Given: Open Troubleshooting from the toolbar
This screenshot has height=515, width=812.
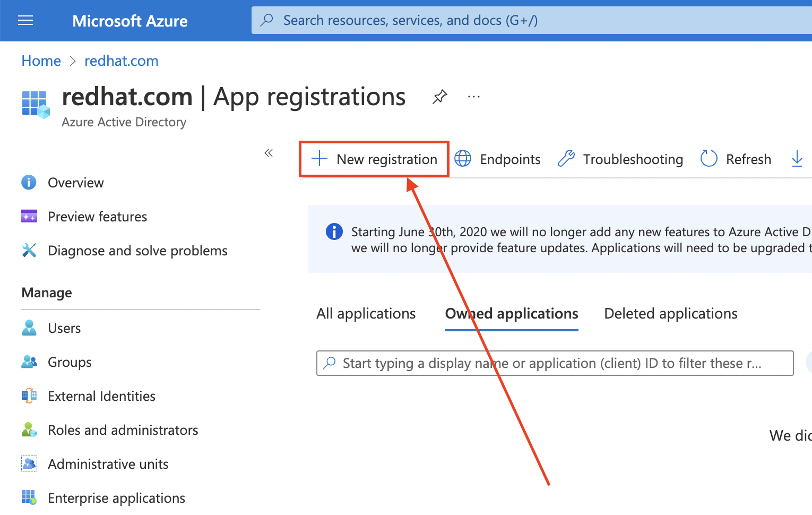Looking at the screenshot, I should (620, 159).
